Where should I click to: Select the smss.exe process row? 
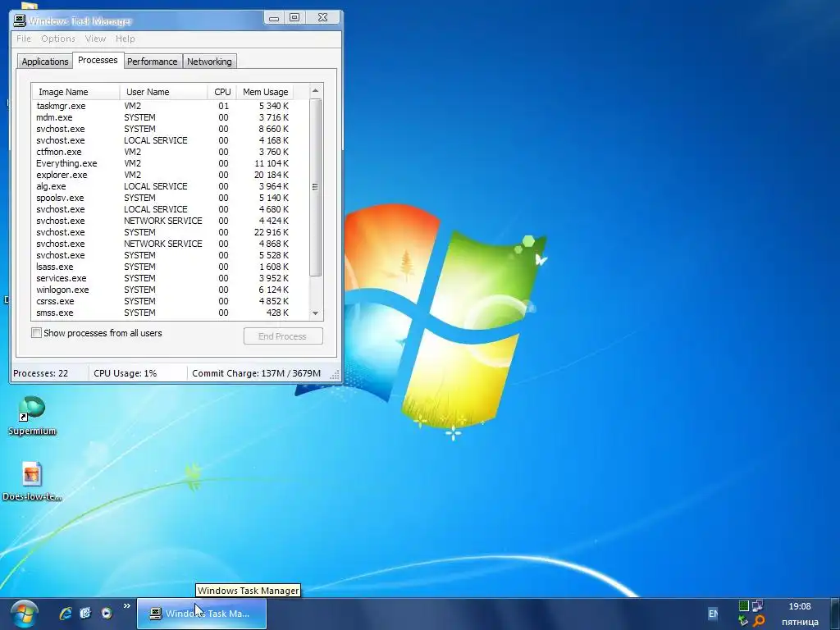(x=162, y=313)
